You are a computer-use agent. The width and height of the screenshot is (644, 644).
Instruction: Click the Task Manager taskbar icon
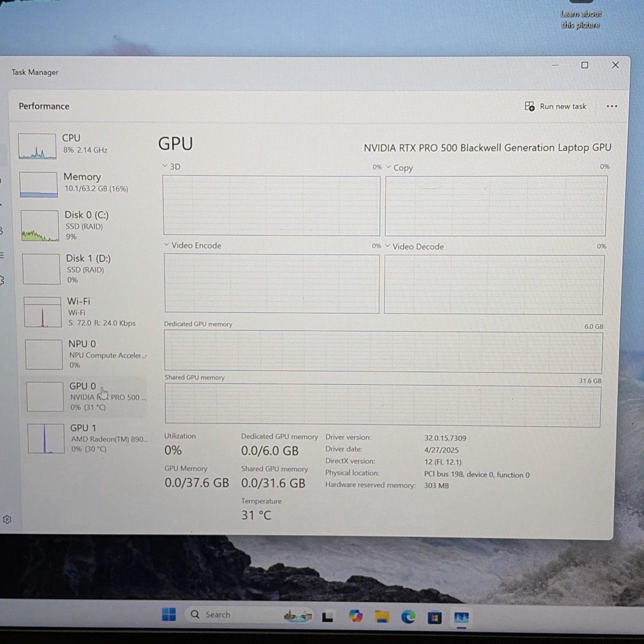[x=461, y=617]
